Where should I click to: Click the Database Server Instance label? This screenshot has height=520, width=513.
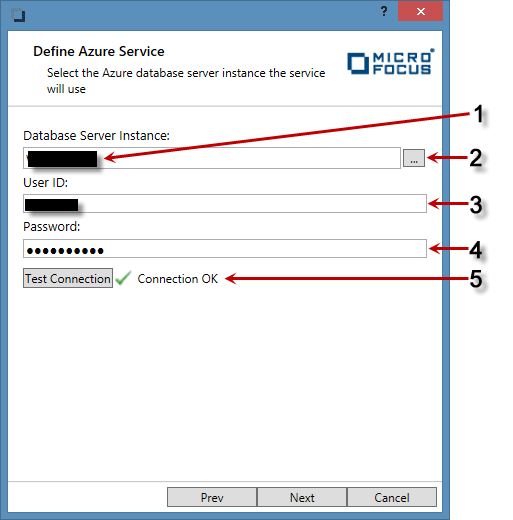(x=96, y=136)
